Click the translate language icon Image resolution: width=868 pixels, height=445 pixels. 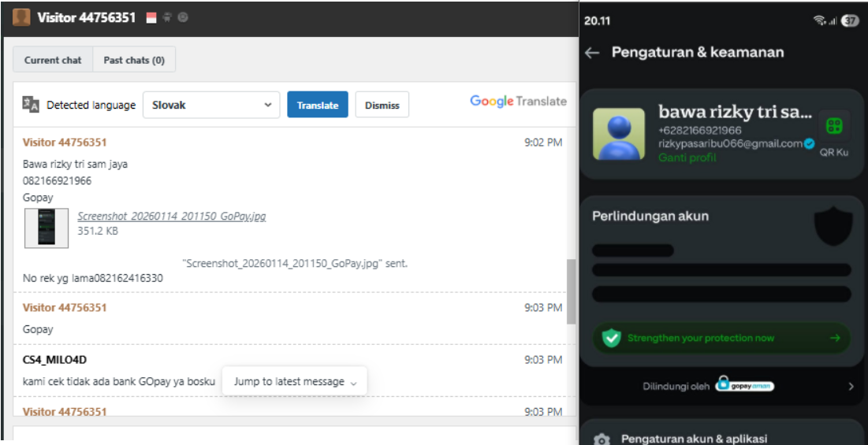(x=31, y=105)
